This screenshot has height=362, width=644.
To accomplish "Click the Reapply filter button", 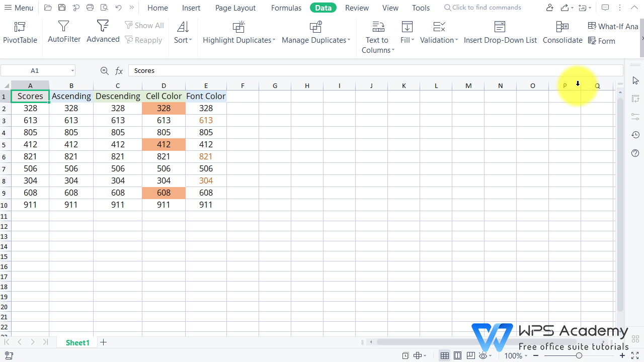I will tap(143, 40).
